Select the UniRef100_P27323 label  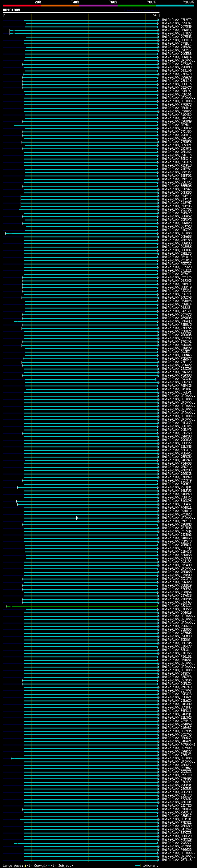click(x=177, y=267)
